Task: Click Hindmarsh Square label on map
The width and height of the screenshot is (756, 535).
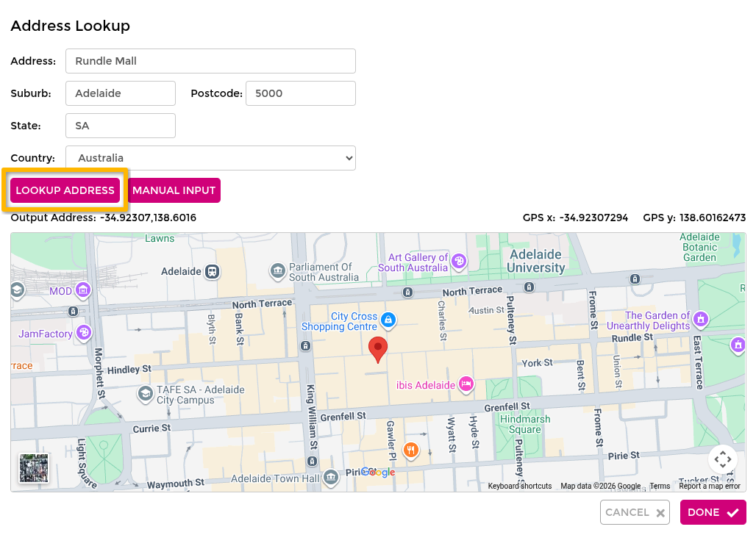Action: pos(525,424)
